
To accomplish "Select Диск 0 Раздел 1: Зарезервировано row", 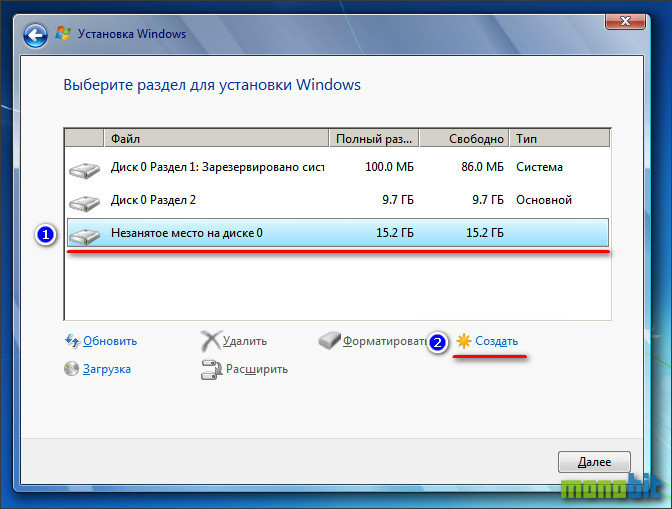I will point(338,167).
